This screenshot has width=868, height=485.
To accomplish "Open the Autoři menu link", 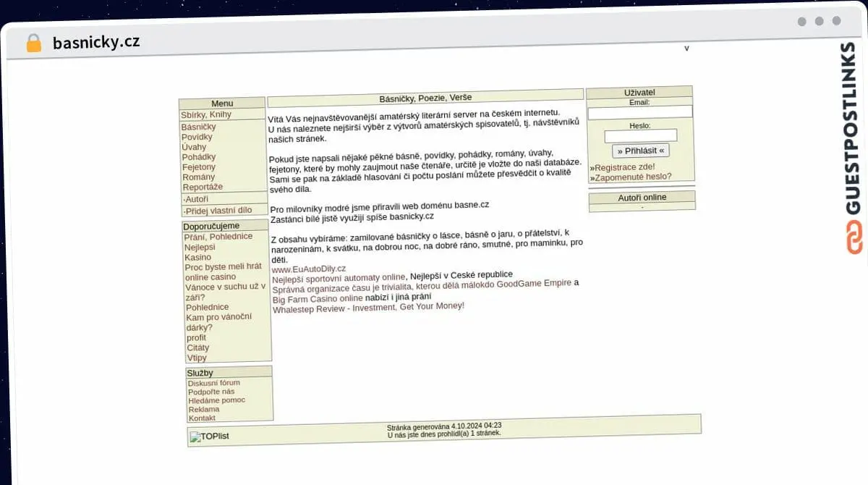I will [x=195, y=199].
